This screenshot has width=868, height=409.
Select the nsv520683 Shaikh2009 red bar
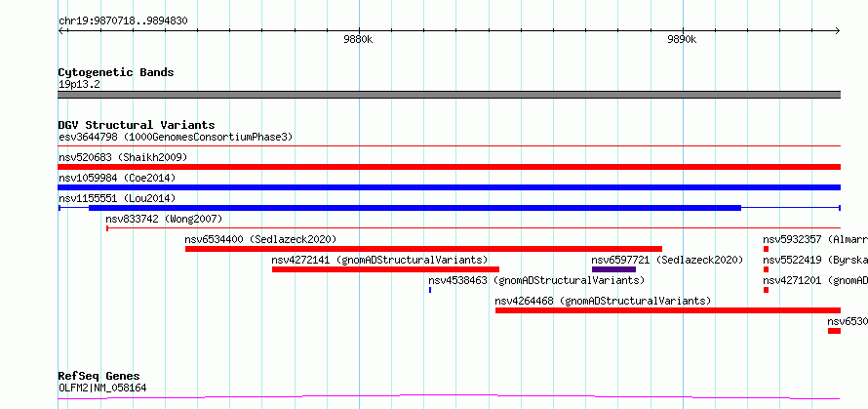(x=449, y=167)
